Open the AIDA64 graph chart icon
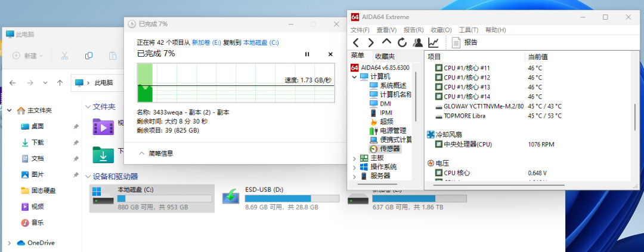644x252 pixels. pos(434,42)
